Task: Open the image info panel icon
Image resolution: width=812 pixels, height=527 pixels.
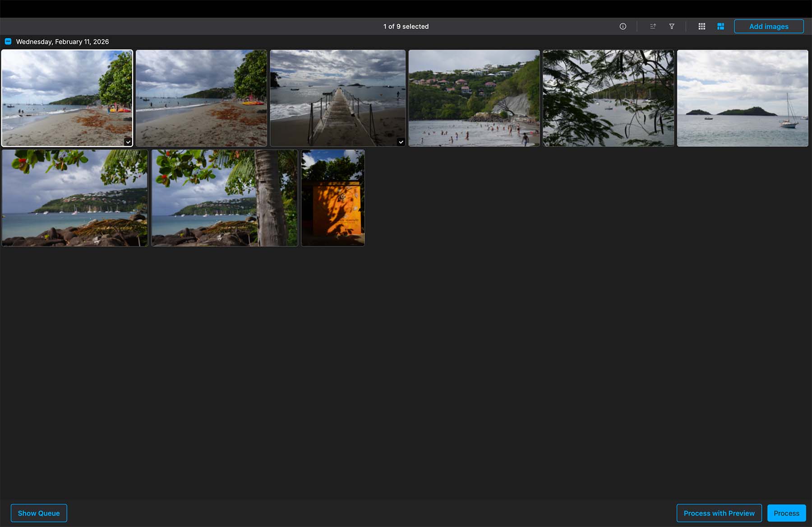Action: pyautogui.click(x=623, y=27)
